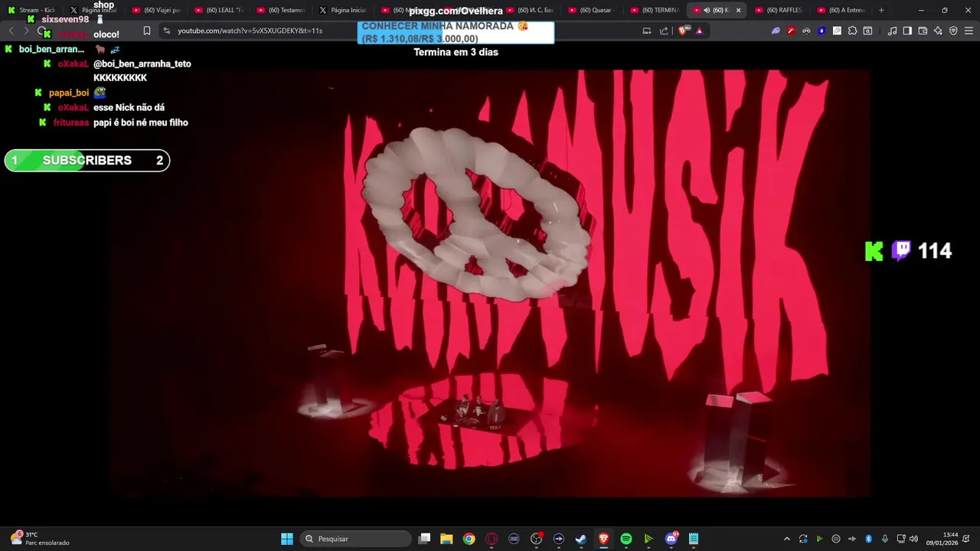980x551 pixels.
Task: Open the Brave playlist music note icon
Action: coord(892,31)
